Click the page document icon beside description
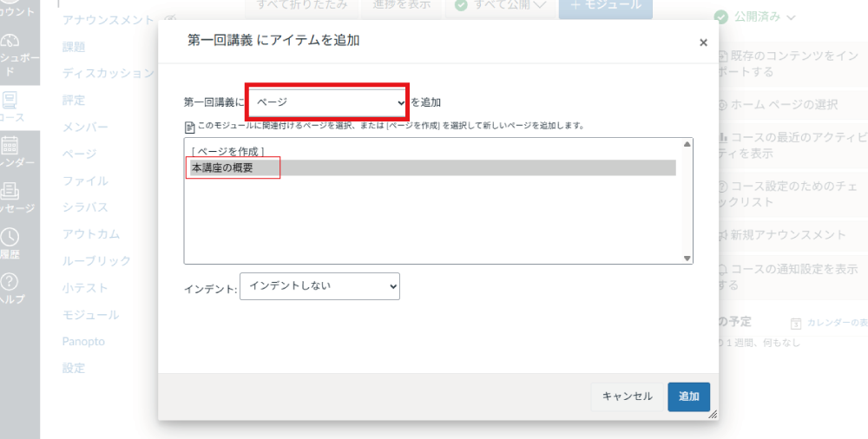Screen dimensions: 868x439 click(x=189, y=126)
